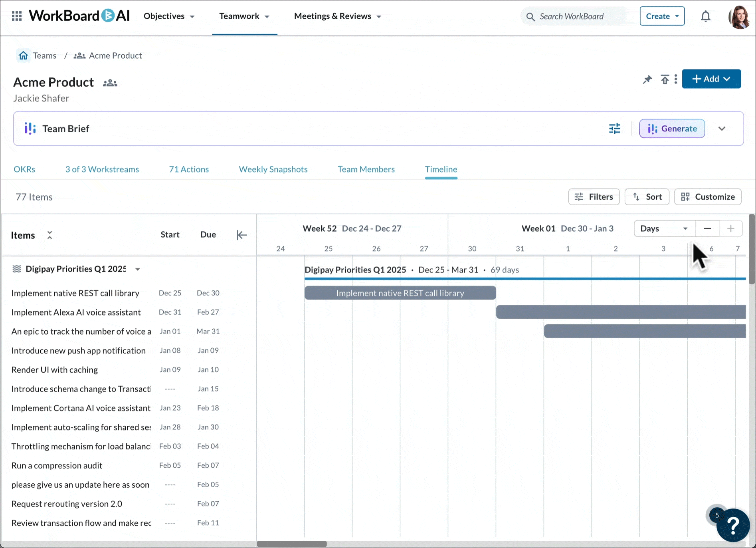Viewport: 756px width, 548px height.
Task: Open the Create dropdown button
Action: tap(662, 16)
